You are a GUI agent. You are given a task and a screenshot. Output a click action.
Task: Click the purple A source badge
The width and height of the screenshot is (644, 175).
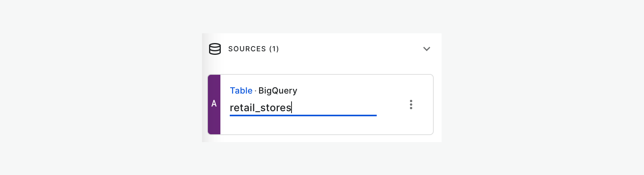(214, 104)
